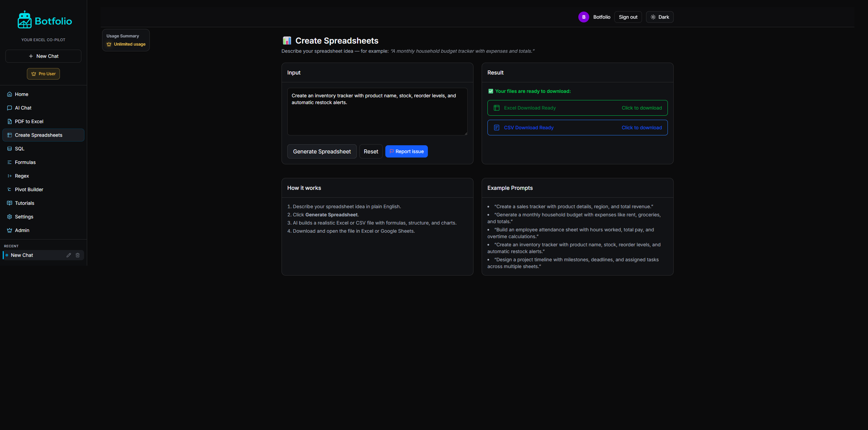
Task: Open Settings from the sidebar
Action: click(24, 217)
